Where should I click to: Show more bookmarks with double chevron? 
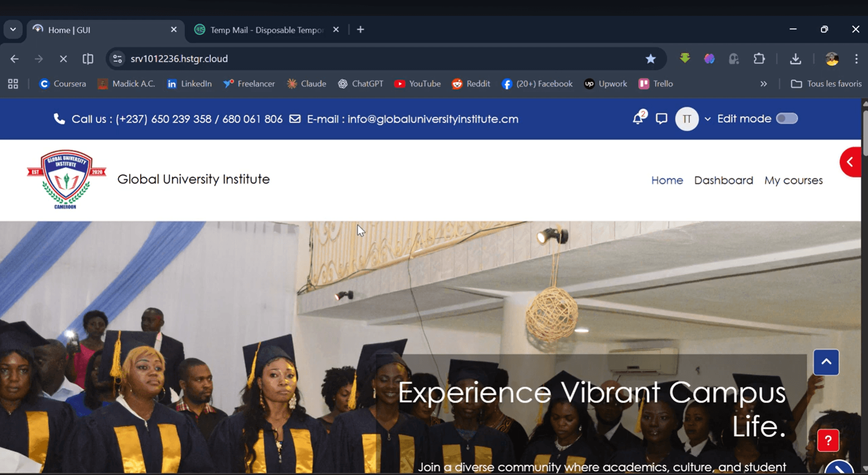(764, 84)
